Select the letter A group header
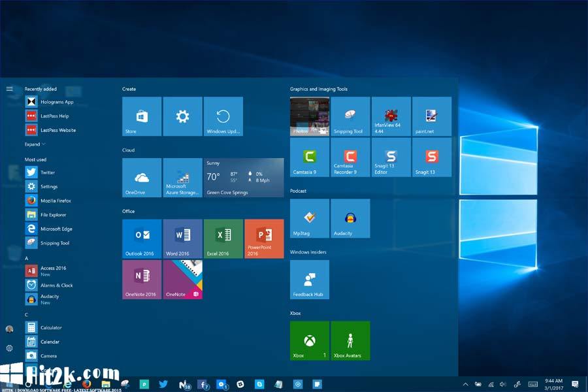Image resolution: width=588 pixels, height=392 pixels. (x=26, y=259)
